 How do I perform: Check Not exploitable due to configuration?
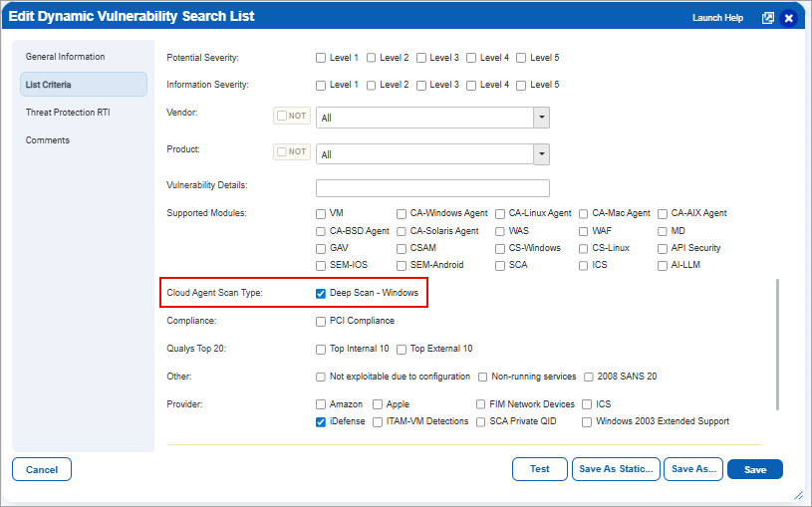pyautogui.click(x=321, y=378)
